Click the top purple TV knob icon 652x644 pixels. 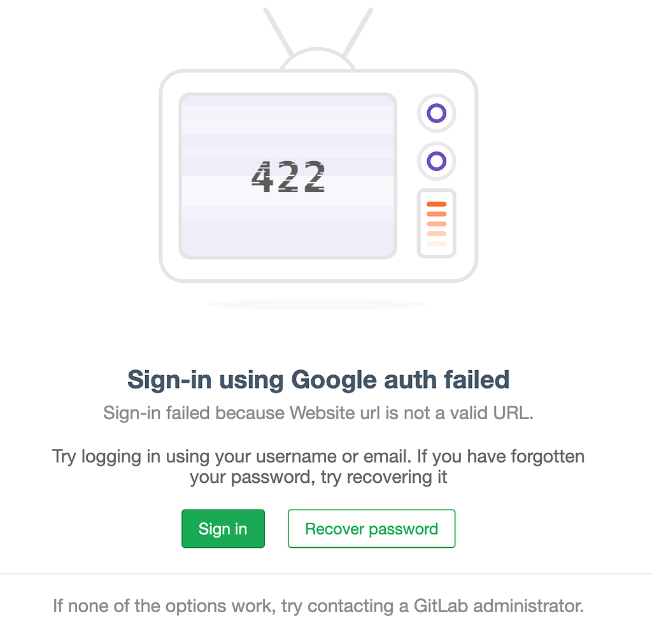pos(436,113)
